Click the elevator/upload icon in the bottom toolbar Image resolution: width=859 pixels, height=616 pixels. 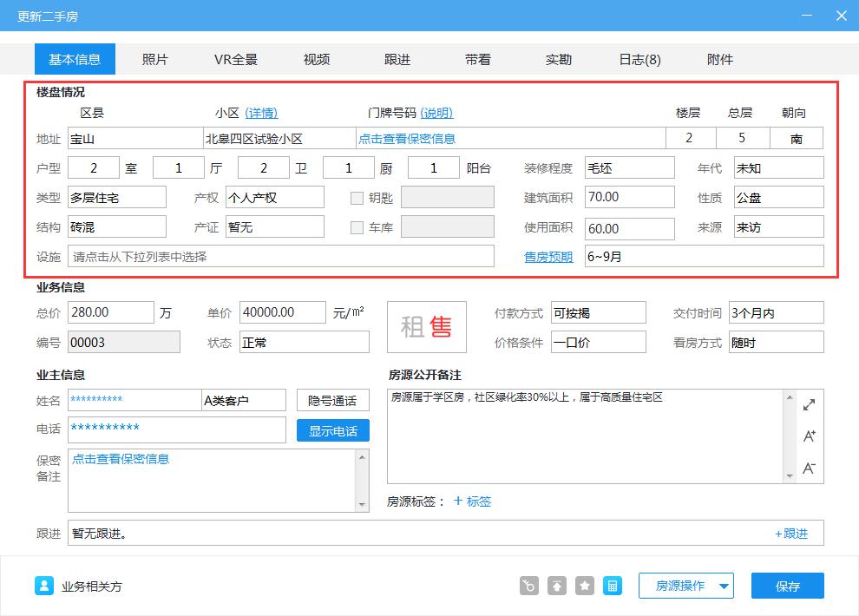[556, 586]
